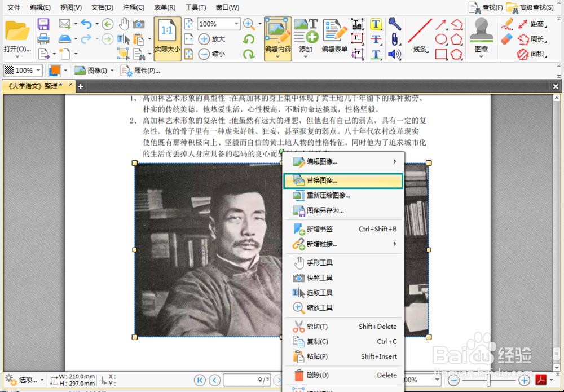The width and height of the screenshot is (564, 392).
Task: Open the 注释(C) menu
Action: pyautogui.click(x=133, y=7)
